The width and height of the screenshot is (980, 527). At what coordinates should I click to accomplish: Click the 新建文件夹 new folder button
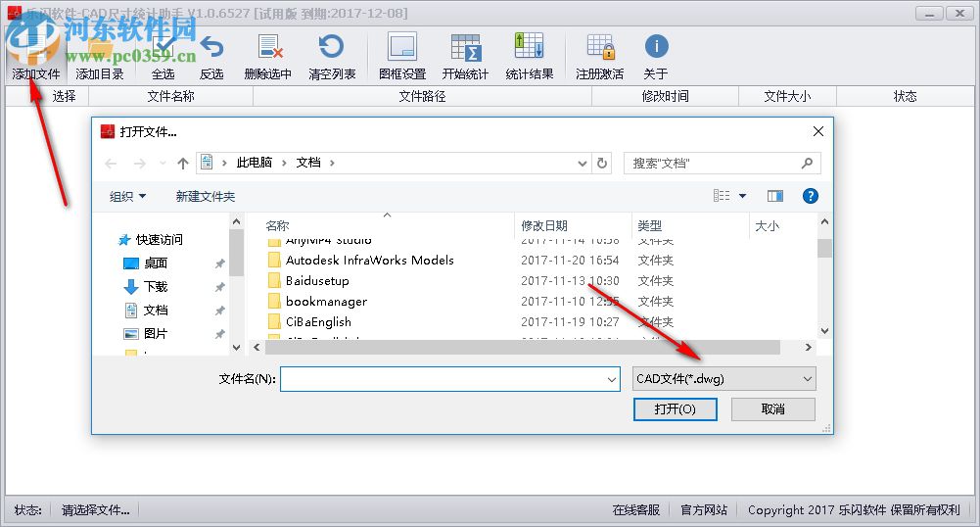pos(205,196)
